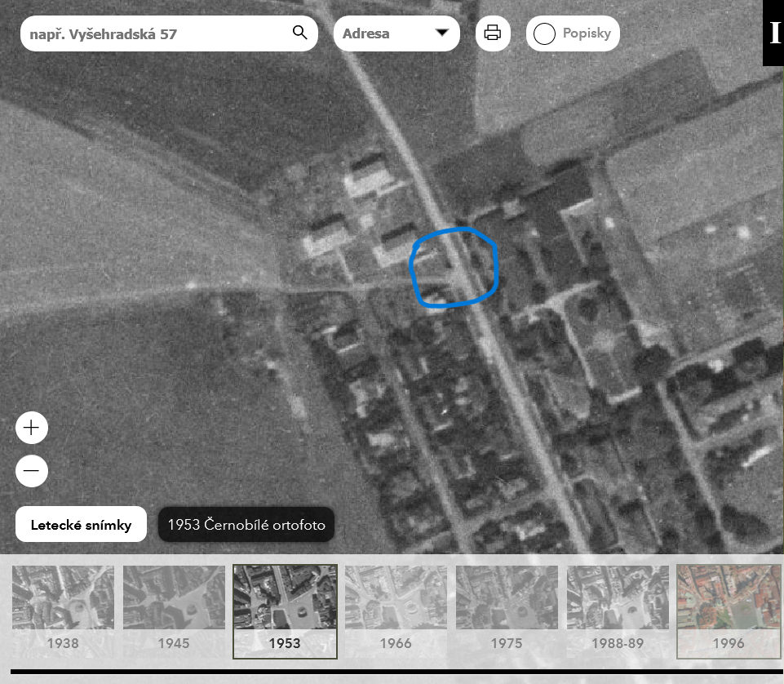Switch to the 1996 color imagery
The height and width of the screenshot is (684, 784).
point(729,611)
